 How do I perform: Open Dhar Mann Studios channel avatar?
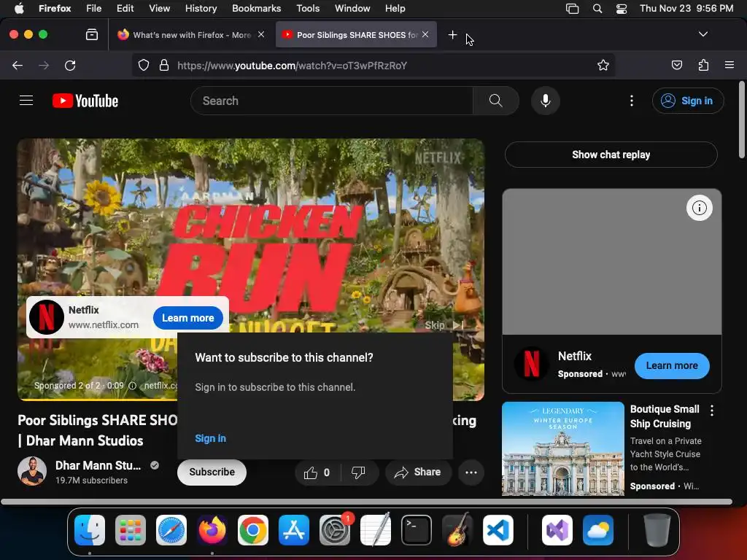(x=32, y=472)
